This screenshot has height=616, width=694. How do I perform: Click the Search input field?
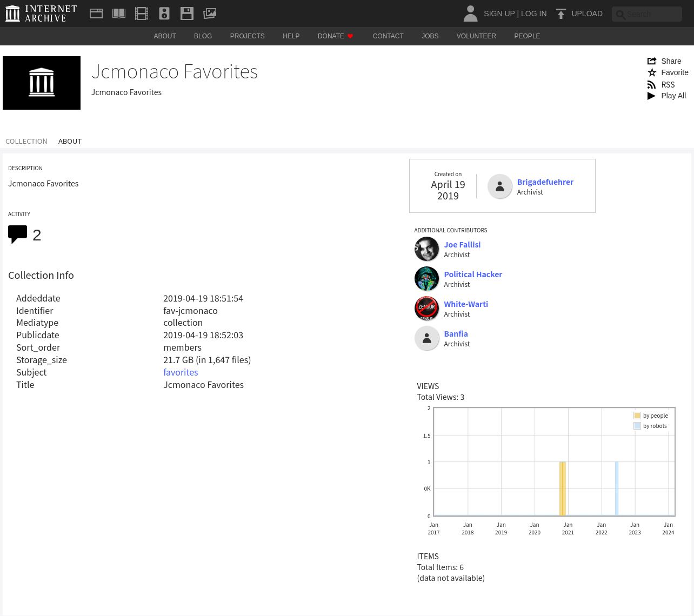coord(652,14)
